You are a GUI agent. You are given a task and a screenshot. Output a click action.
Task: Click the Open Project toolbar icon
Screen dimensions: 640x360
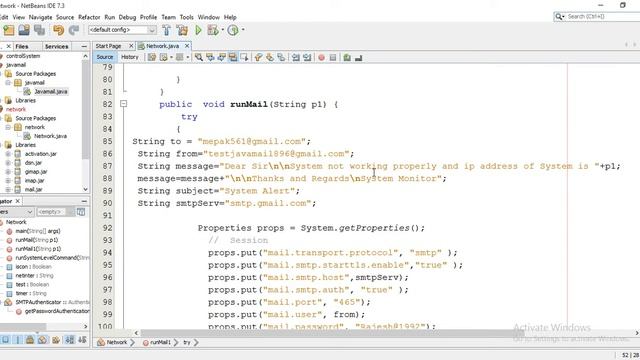[x=24, y=30]
